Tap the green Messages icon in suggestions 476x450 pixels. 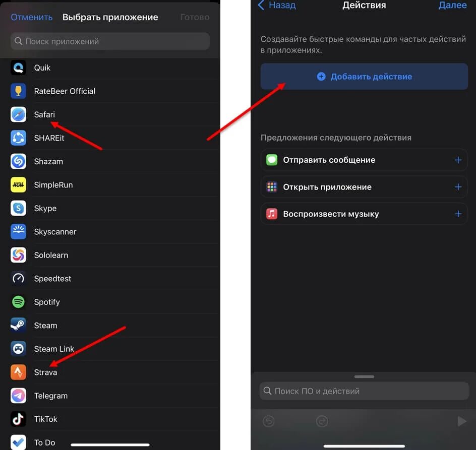(x=272, y=160)
